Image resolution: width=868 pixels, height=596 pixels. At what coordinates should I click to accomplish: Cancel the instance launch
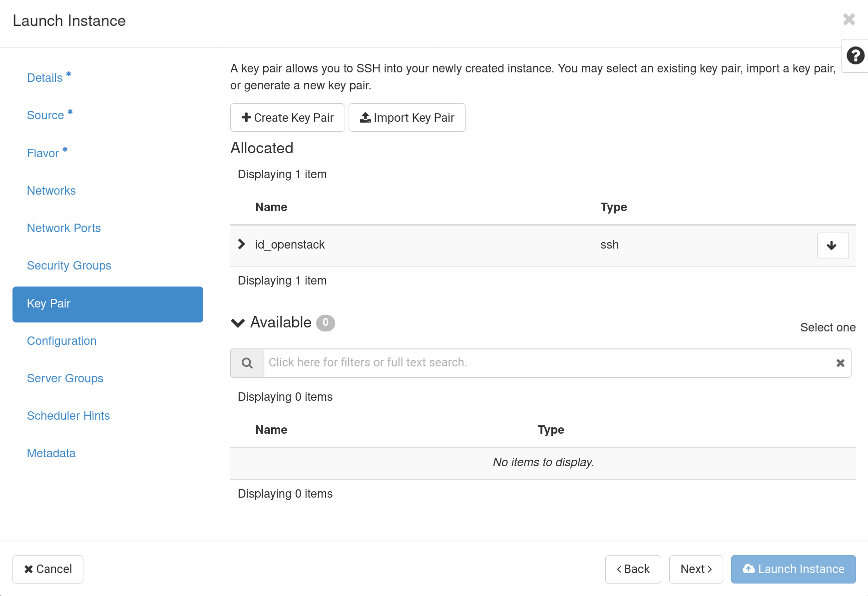(47, 569)
